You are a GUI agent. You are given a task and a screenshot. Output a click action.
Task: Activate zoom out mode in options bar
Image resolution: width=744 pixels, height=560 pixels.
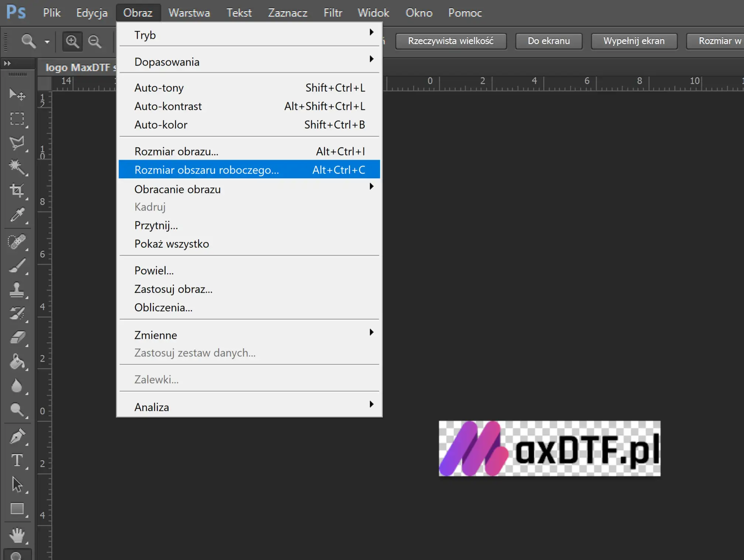coord(95,41)
